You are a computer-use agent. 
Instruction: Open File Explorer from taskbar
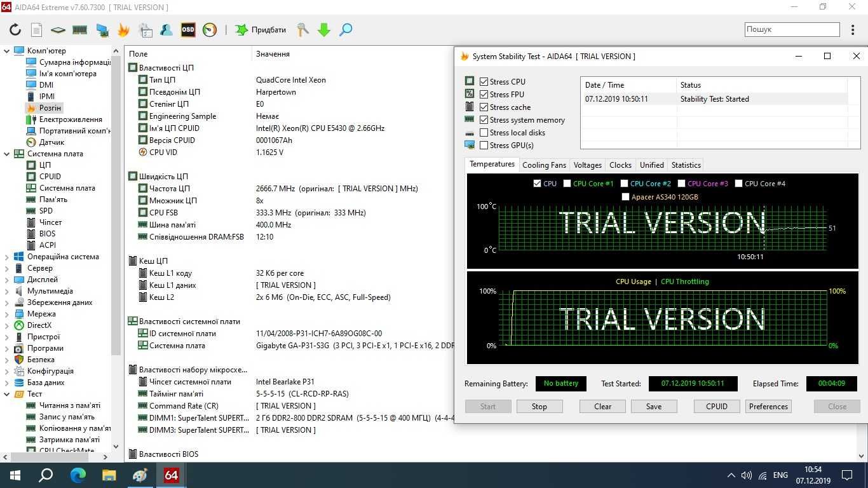tap(109, 475)
